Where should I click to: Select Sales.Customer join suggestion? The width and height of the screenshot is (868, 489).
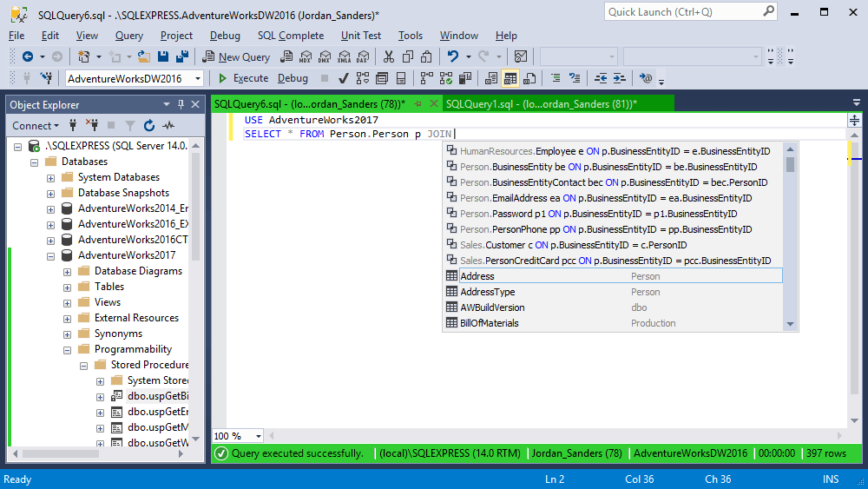pos(573,245)
